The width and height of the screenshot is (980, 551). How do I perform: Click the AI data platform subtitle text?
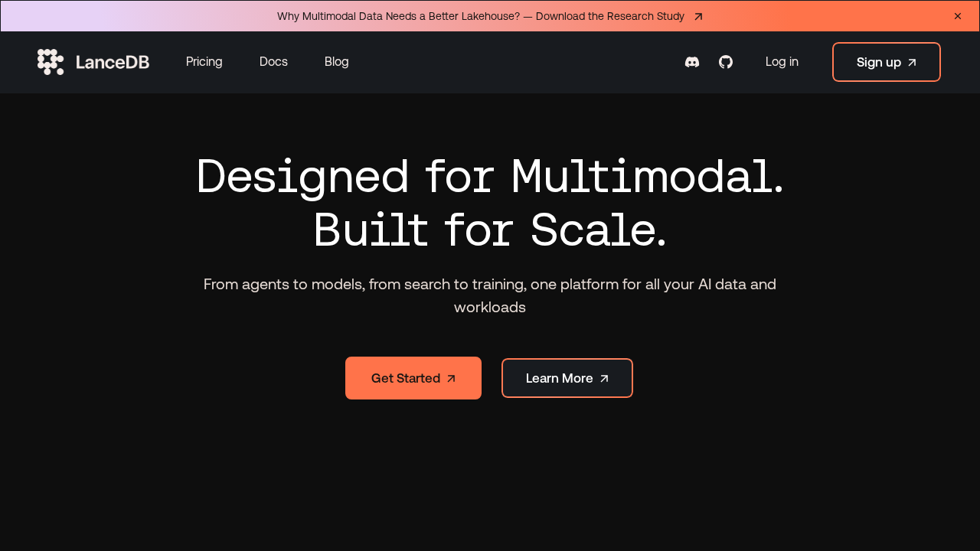pyautogui.click(x=490, y=295)
